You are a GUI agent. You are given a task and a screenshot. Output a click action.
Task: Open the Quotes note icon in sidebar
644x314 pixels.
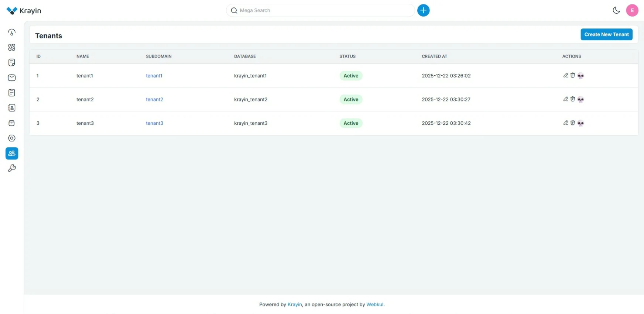point(12,63)
